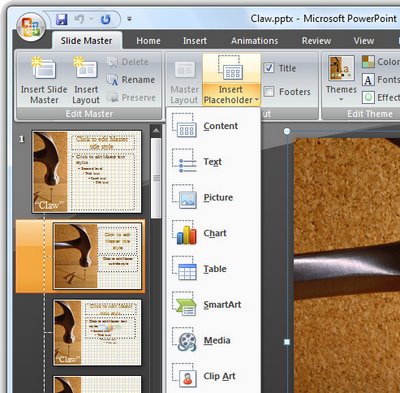Select the third layout thumbnail with bullet content

coord(97,332)
